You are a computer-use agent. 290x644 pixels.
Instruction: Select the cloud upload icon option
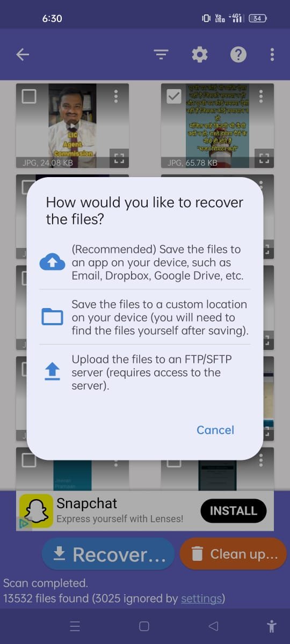52,262
